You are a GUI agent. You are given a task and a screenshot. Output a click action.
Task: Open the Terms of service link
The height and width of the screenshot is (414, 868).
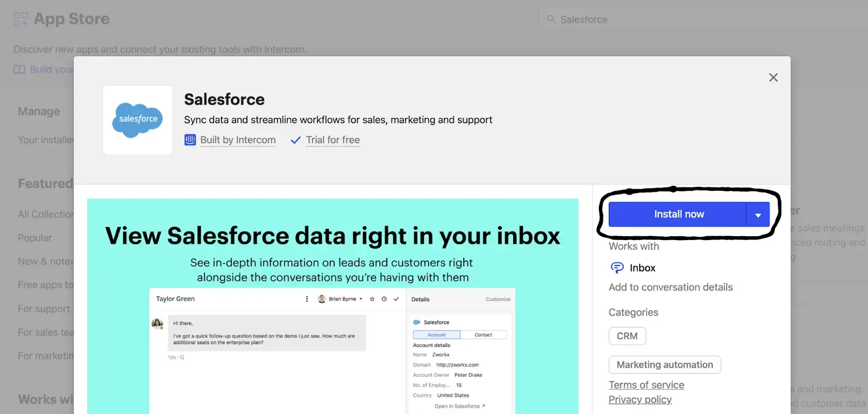(x=646, y=385)
